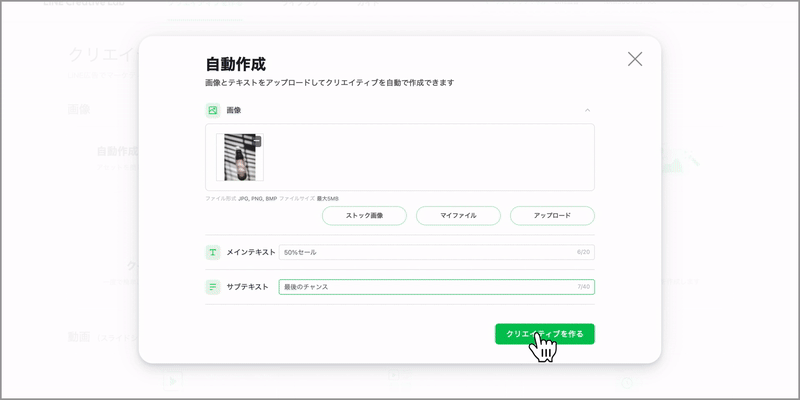Open マイファイル to choose a file

click(x=458, y=215)
